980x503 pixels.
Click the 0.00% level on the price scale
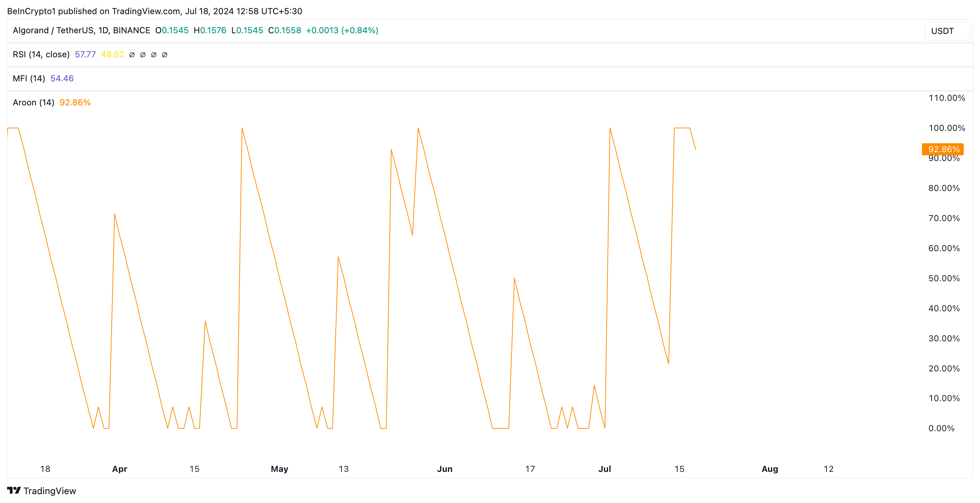click(x=941, y=428)
